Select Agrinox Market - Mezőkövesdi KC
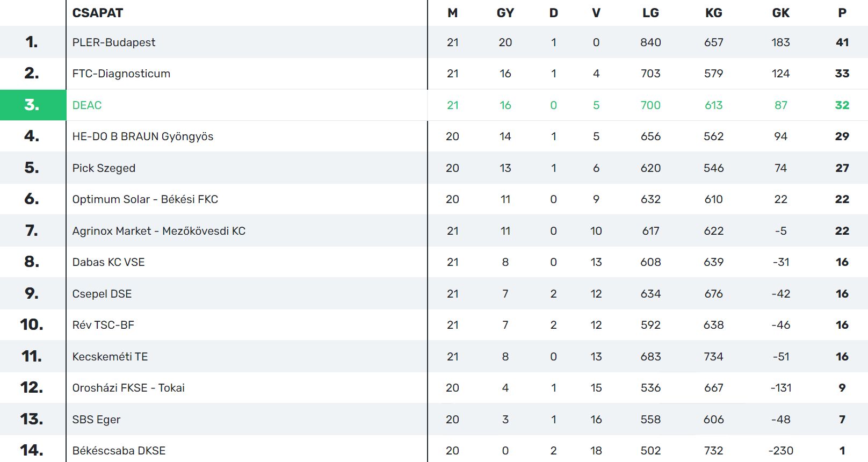 point(158,231)
